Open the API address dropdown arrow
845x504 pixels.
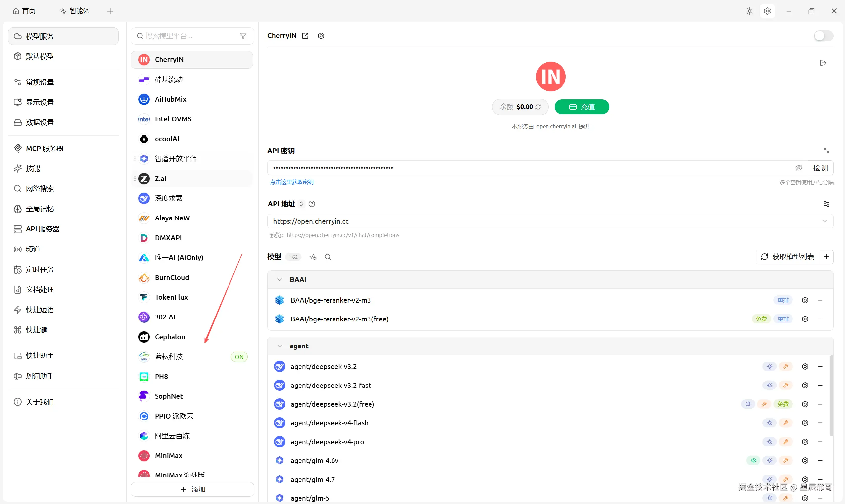click(824, 221)
